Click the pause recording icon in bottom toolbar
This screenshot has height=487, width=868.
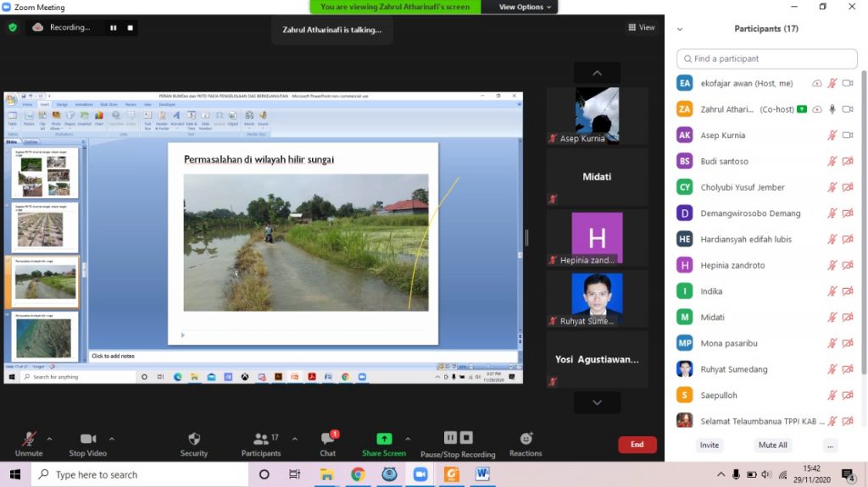point(450,438)
